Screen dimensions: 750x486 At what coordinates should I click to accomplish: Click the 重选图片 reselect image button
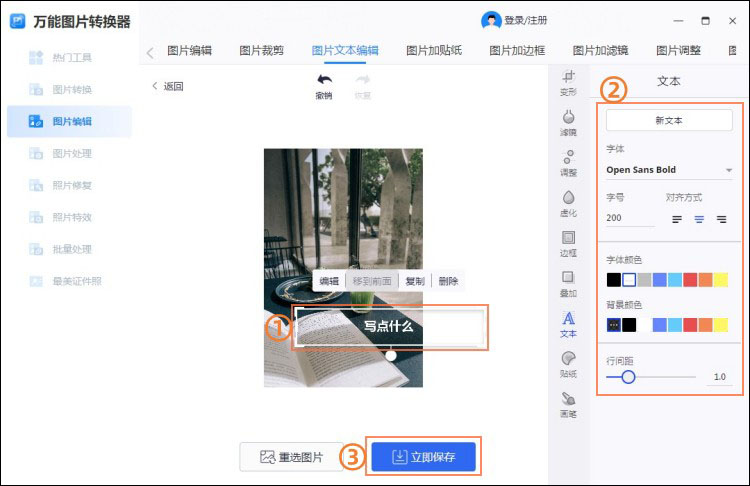point(291,457)
